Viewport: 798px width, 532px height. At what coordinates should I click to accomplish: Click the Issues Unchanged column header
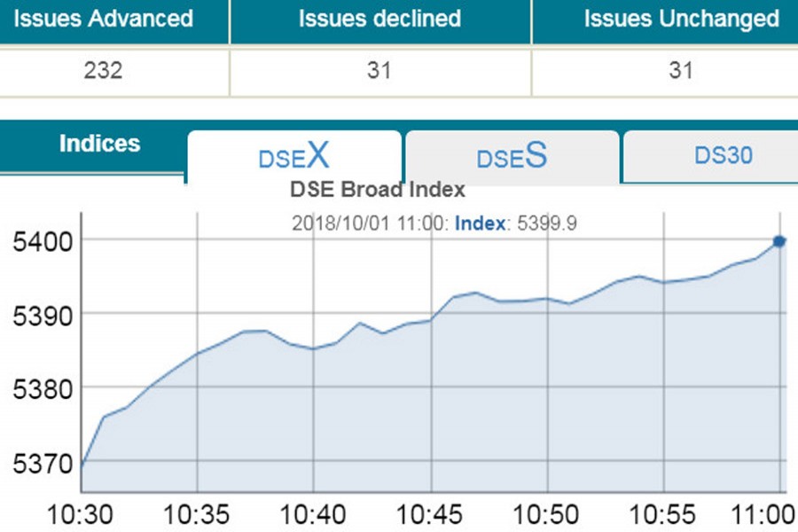coord(681,19)
